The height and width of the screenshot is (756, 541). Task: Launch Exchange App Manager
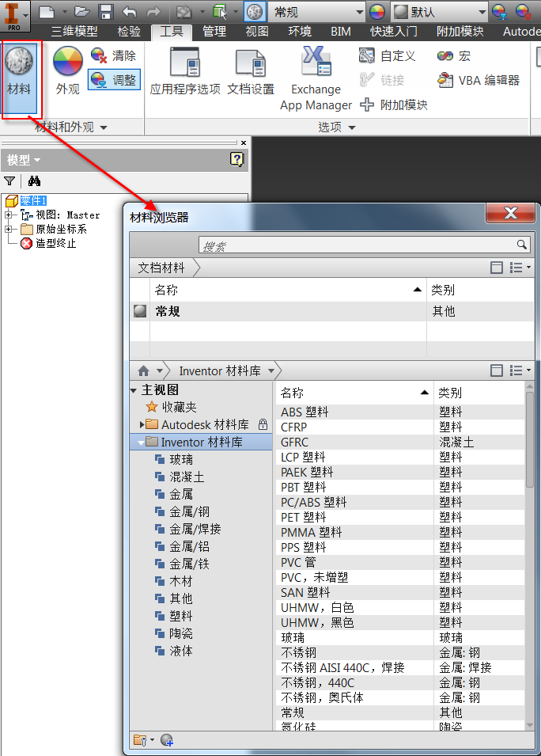[x=316, y=78]
